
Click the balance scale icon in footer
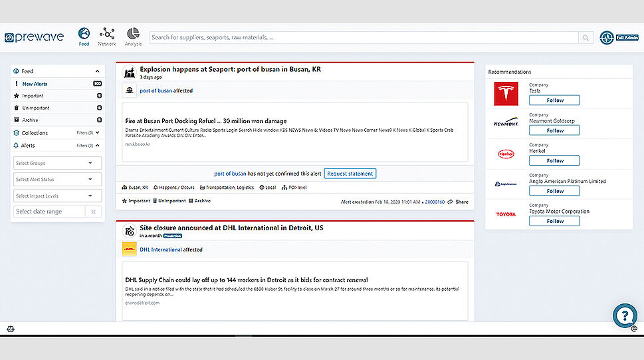pos(11,329)
